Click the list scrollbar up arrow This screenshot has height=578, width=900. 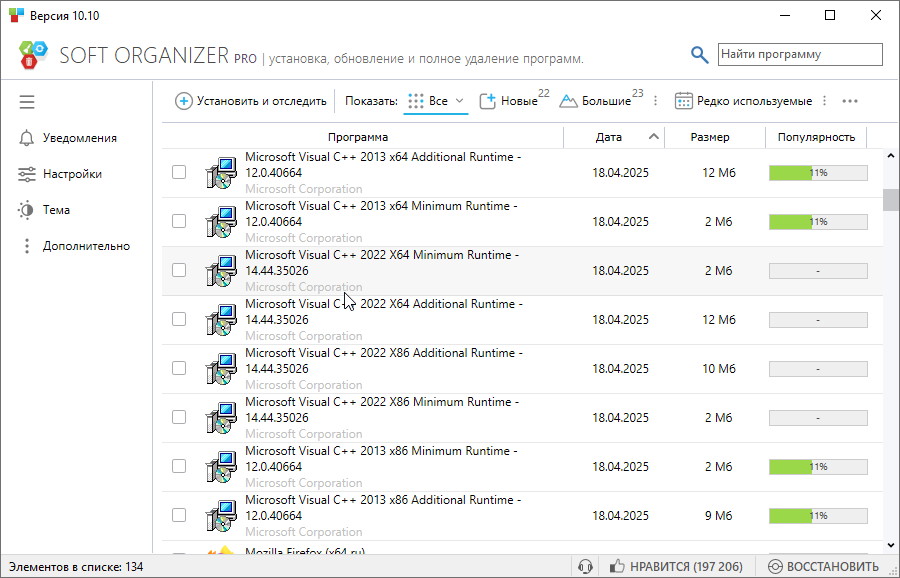[891, 156]
